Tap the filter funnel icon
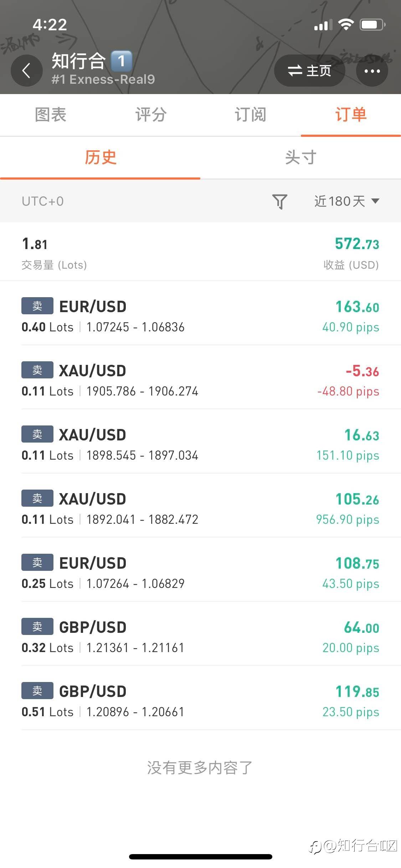The image size is (401, 868). click(280, 201)
